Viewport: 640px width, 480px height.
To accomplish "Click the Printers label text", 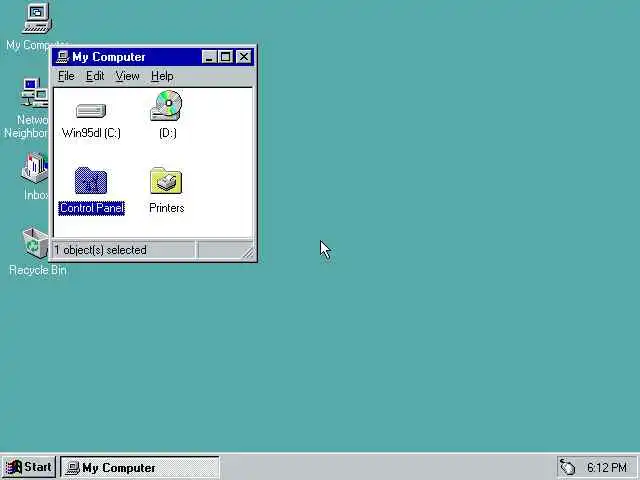I will tap(167, 208).
